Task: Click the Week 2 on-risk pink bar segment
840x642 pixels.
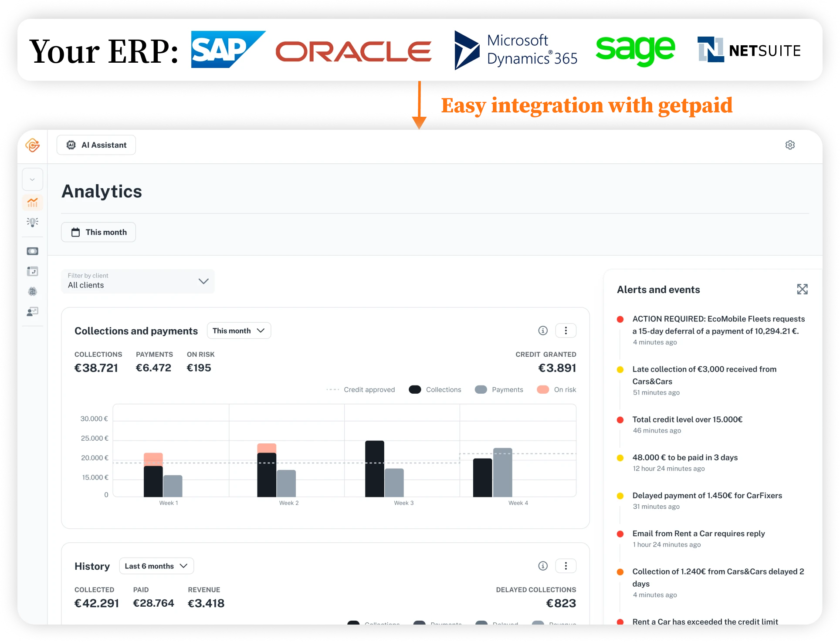Action: [267, 448]
